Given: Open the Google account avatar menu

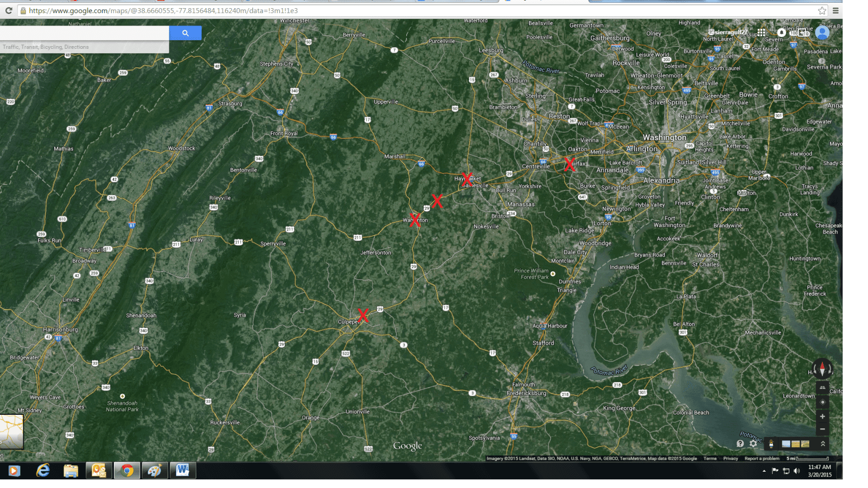Looking at the screenshot, I should click(x=822, y=33).
